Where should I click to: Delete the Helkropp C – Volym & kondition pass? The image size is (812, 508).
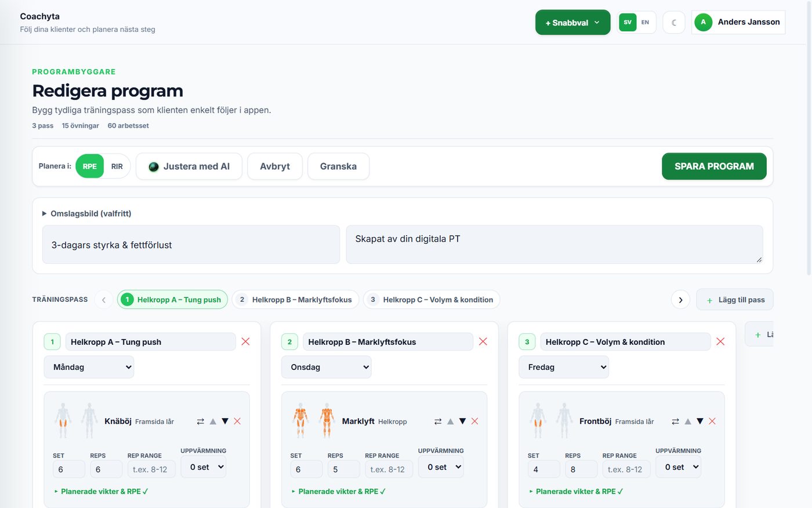click(720, 341)
